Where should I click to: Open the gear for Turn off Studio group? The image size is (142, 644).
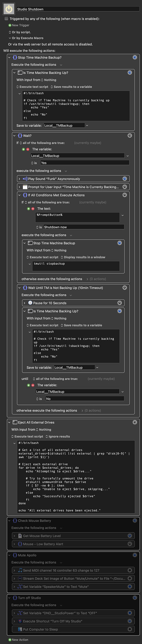pos(135,598)
